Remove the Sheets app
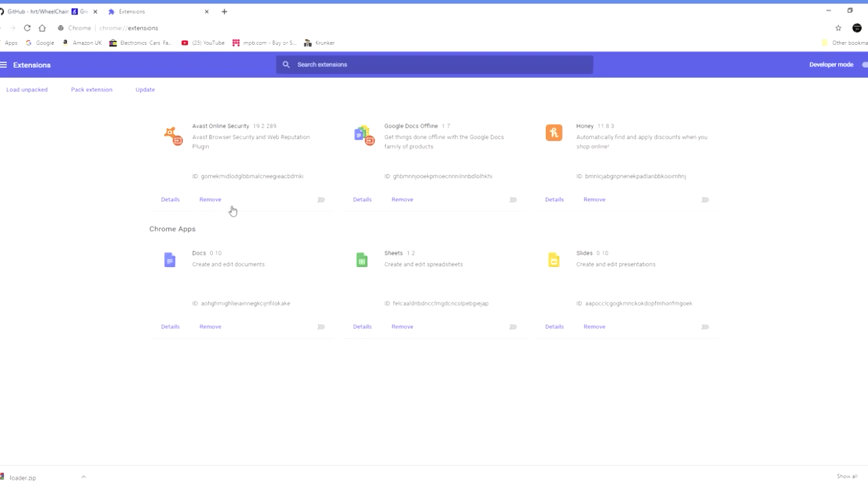The height and width of the screenshot is (488, 868). 402,327
